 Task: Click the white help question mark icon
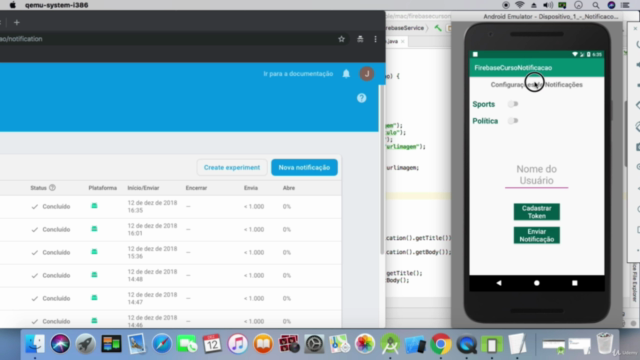click(362, 98)
